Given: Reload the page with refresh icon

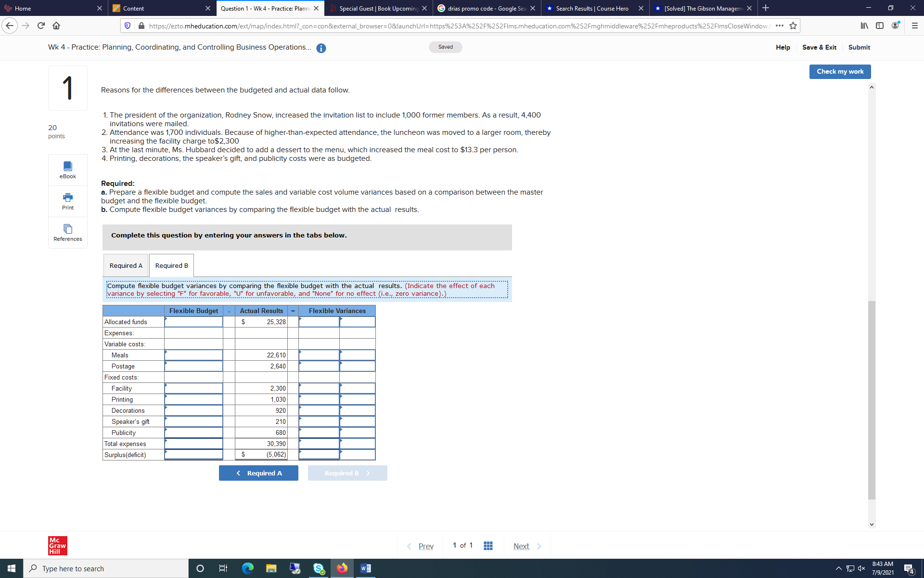Looking at the screenshot, I should tap(41, 26).
